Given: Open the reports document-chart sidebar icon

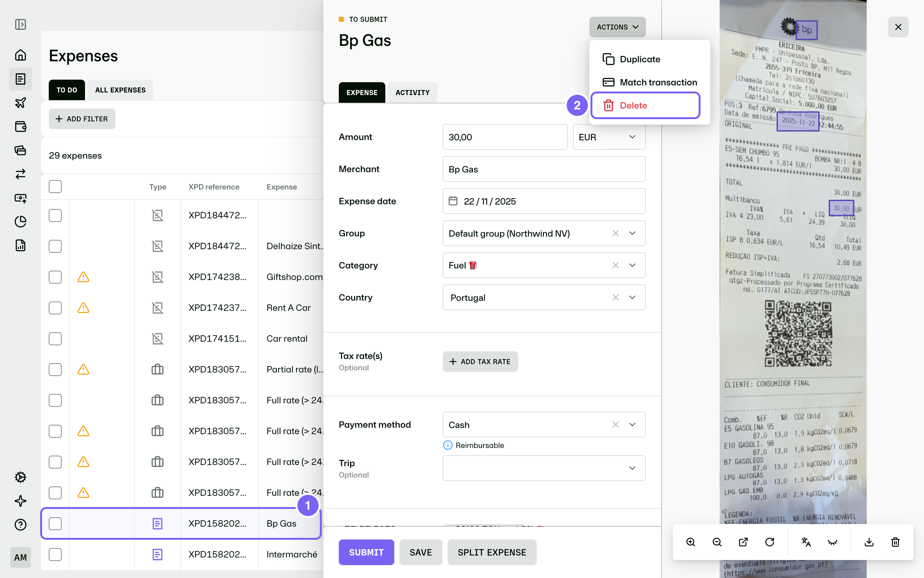Looking at the screenshot, I should point(21,245).
